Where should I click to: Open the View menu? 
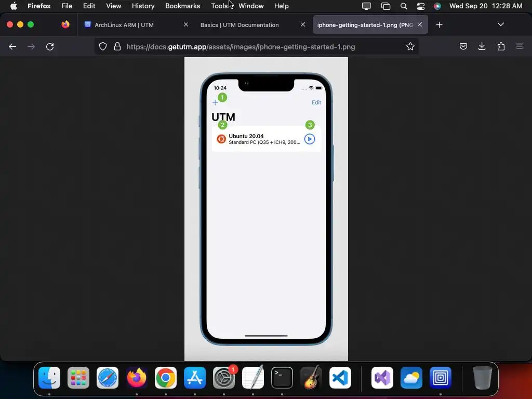114,6
